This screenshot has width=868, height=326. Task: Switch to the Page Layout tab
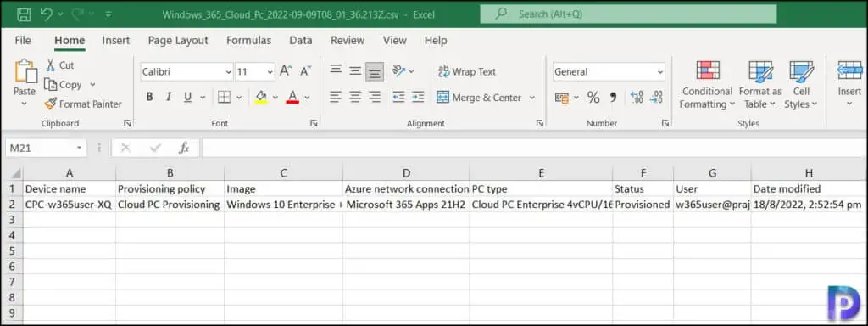point(178,41)
